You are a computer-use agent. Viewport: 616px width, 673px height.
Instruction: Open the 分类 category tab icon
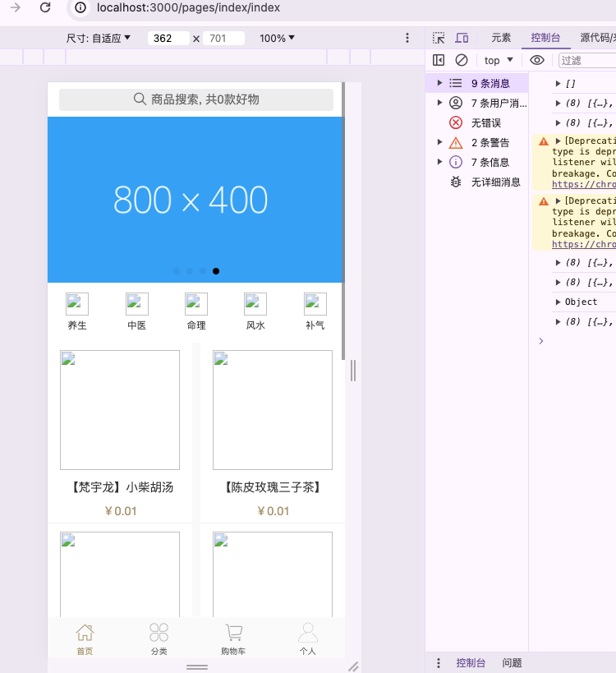pos(159,632)
